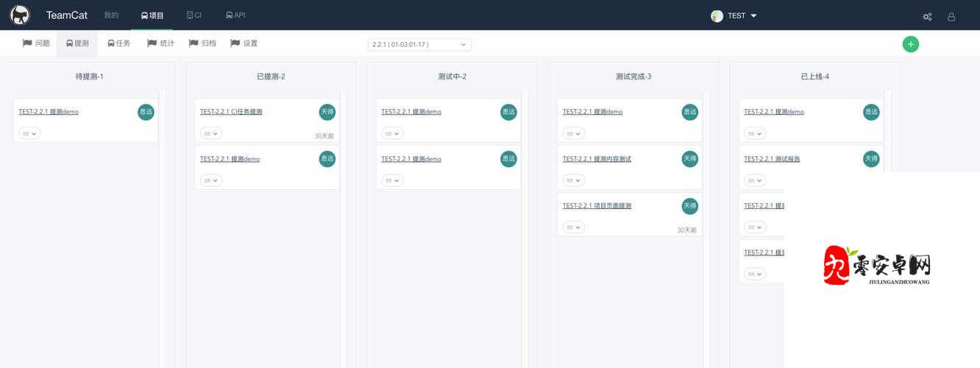Click 天得 avatar on 提测内容测试 card
Viewport: 980px width, 368px height.
tap(689, 159)
